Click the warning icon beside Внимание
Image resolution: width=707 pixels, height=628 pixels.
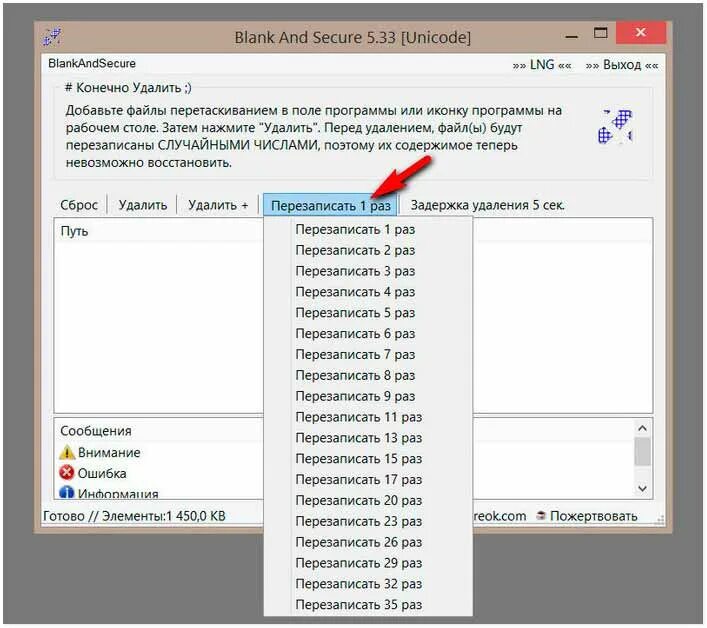tap(67, 452)
